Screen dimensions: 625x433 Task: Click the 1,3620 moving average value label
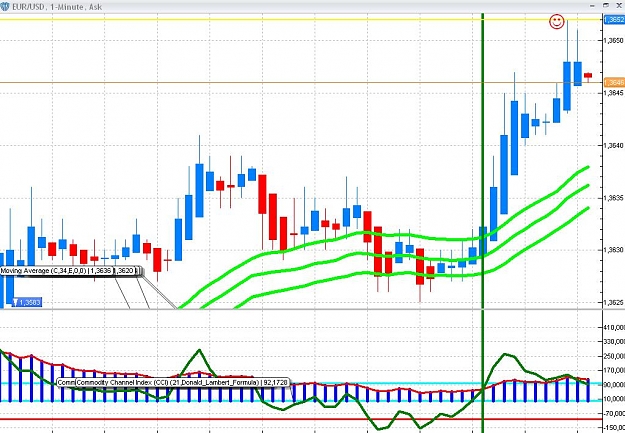126,271
